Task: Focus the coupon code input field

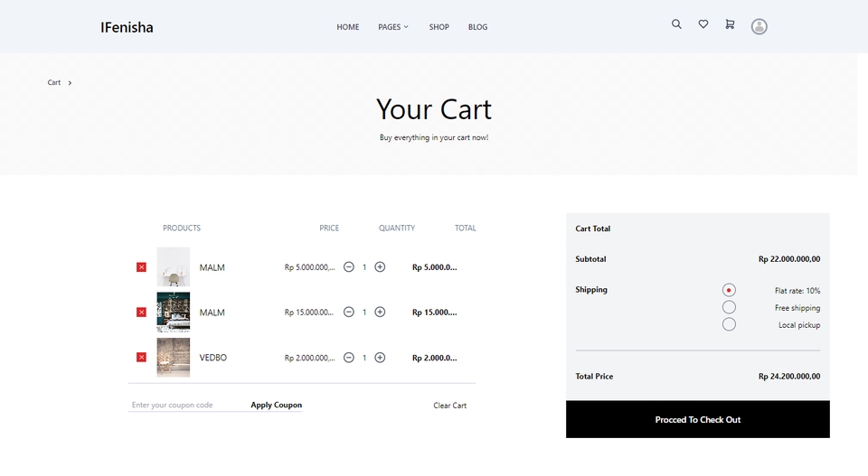Action: point(187,405)
